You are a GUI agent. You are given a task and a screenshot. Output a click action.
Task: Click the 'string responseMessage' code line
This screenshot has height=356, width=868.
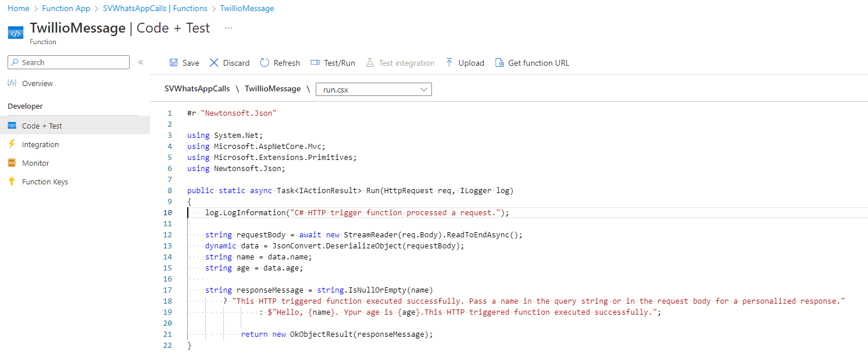click(319, 290)
